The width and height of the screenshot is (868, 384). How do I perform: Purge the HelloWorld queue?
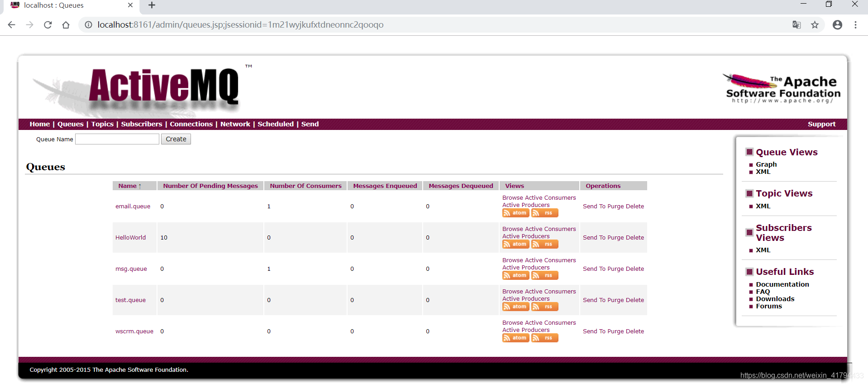coord(615,238)
